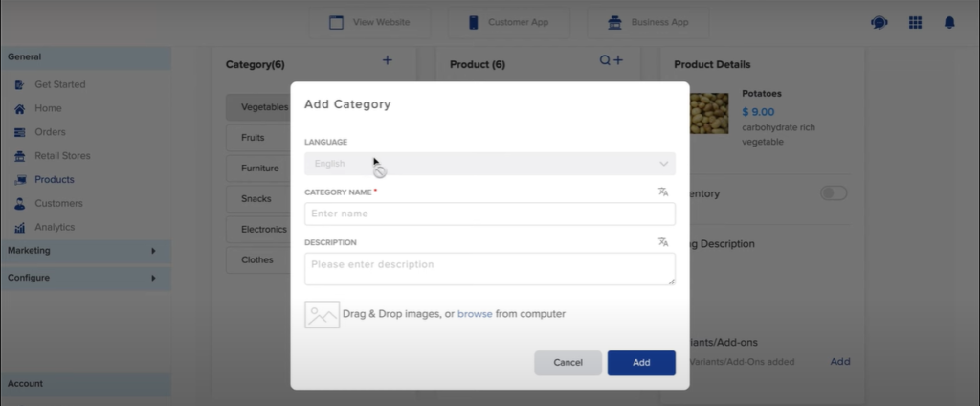The image size is (980, 406).
Task: Click the View Website button
Action: (x=370, y=23)
